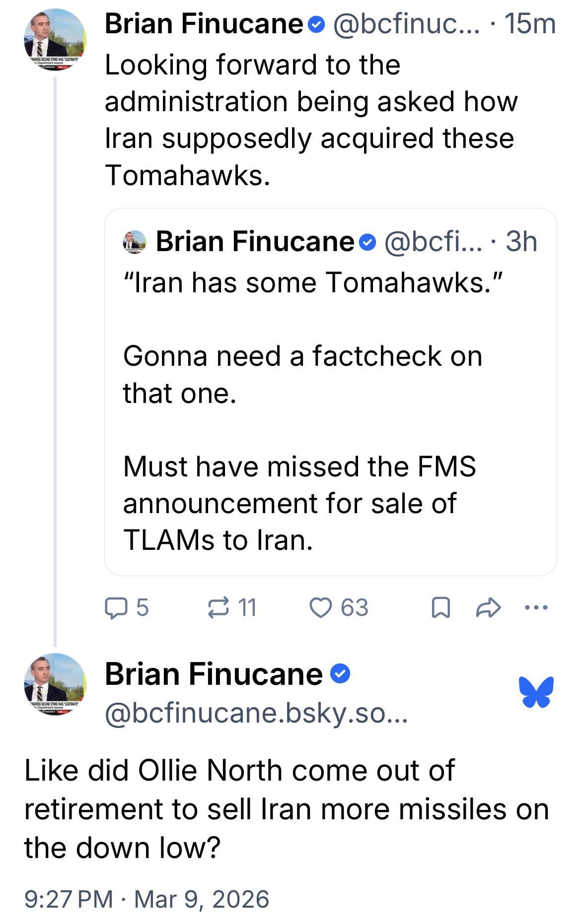Click the verified badge in the quoted post
Image resolution: width=581 pixels, height=924 pixels.
tap(366, 242)
